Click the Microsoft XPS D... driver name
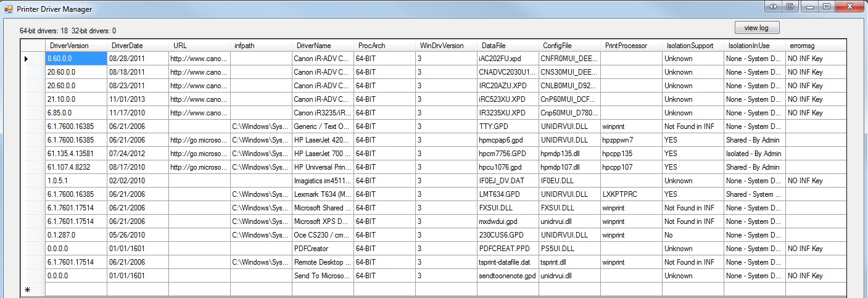 pyautogui.click(x=323, y=221)
